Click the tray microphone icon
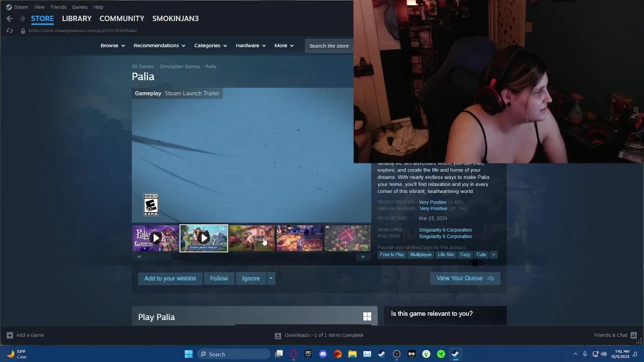This screenshot has width=644, height=362. click(x=585, y=354)
